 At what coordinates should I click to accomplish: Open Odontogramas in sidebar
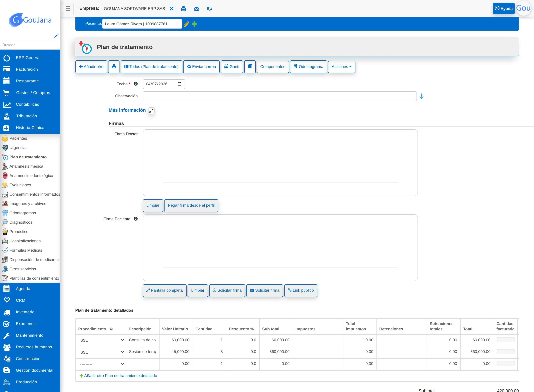[30, 213]
